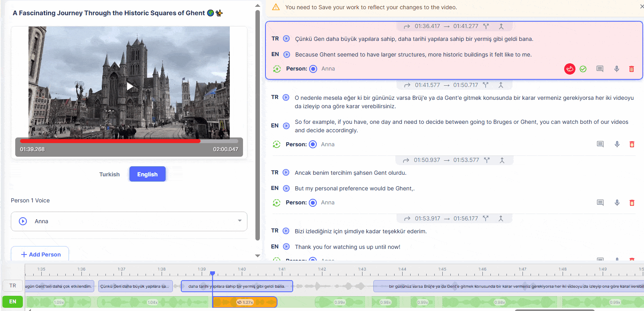This screenshot has height=311, width=644.
Task: Merge the 01:53.917 segment upward
Action: (x=501, y=218)
